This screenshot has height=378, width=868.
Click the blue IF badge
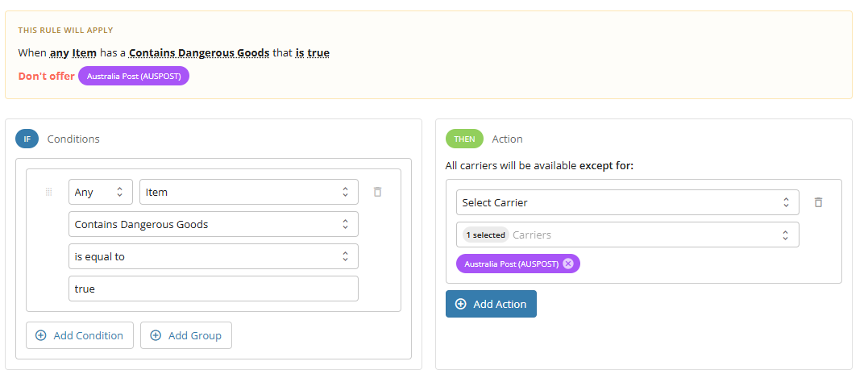tap(27, 139)
